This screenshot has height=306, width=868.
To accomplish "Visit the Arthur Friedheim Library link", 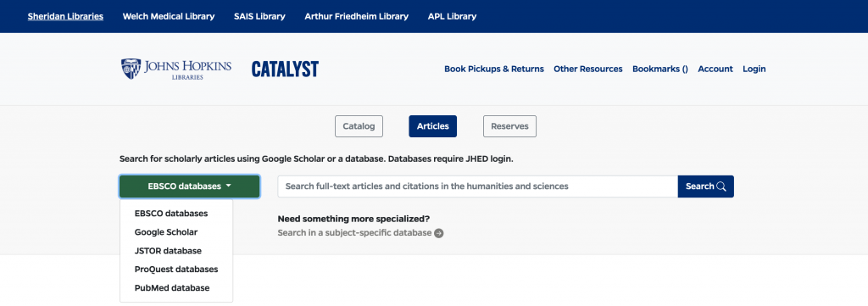I will (x=357, y=16).
